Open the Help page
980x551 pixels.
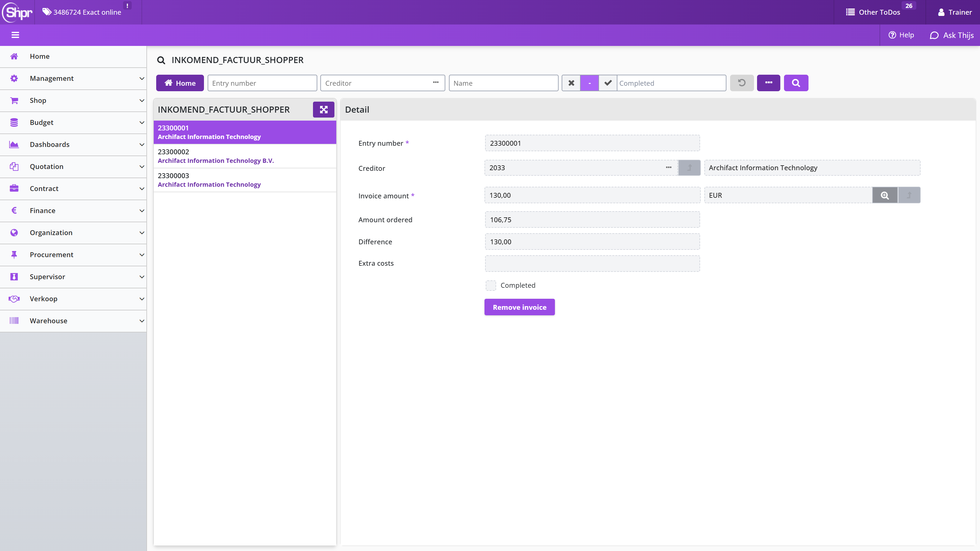(x=901, y=35)
